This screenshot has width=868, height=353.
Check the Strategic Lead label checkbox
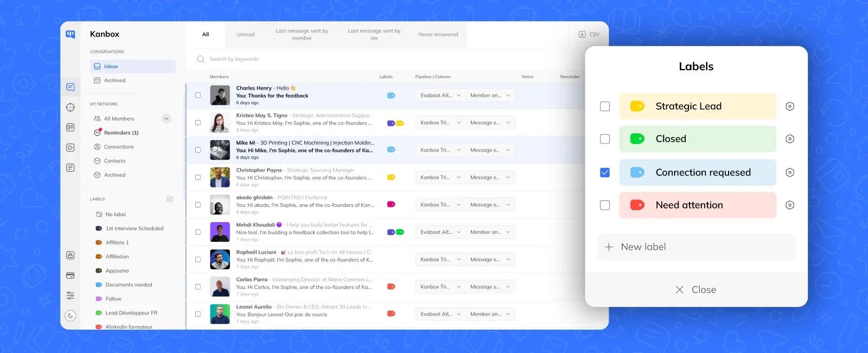pos(605,106)
